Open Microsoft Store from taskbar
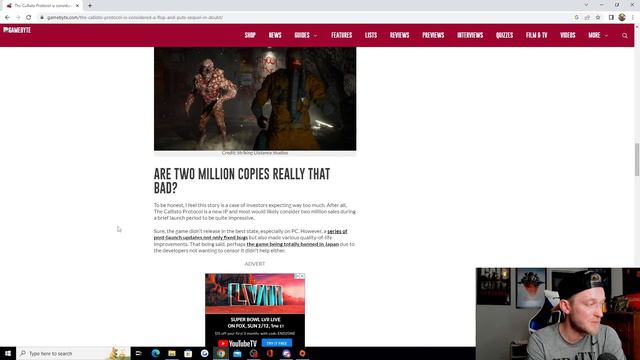 click(188, 353)
